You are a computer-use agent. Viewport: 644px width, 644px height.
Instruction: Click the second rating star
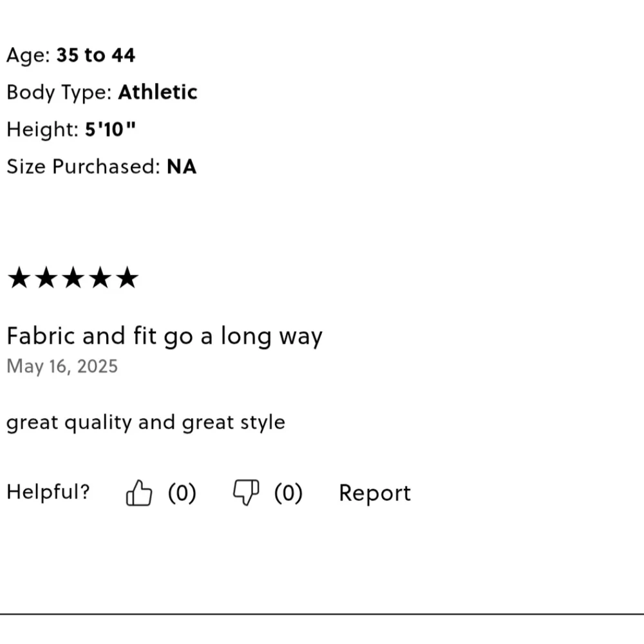click(46, 278)
